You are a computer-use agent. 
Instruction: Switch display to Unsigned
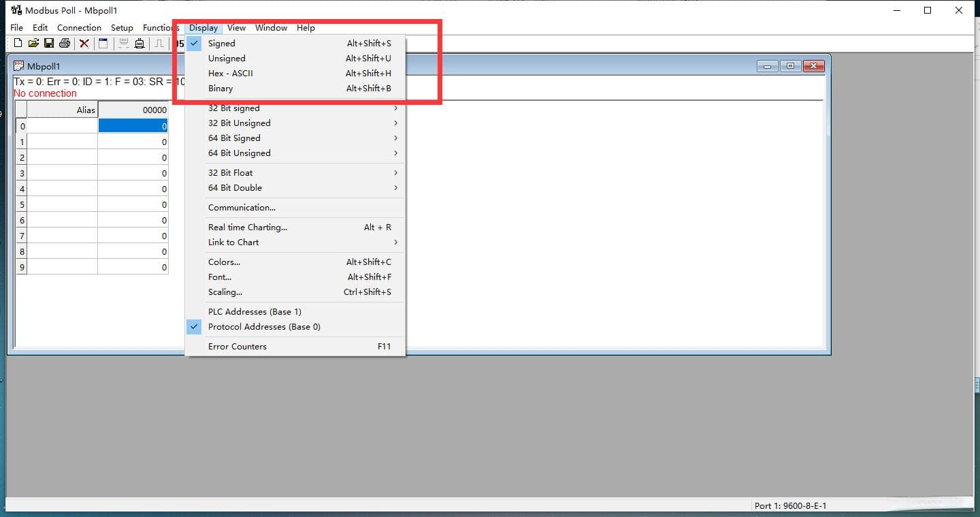(295, 59)
